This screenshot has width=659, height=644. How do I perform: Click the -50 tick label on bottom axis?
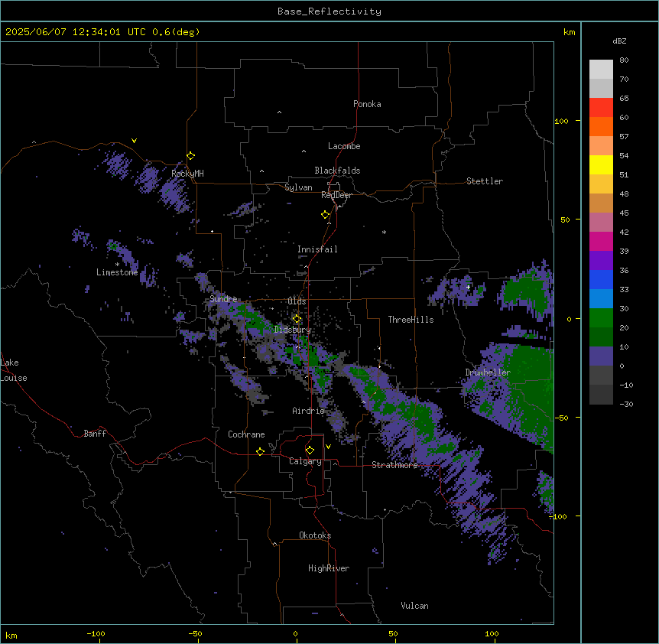point(195,633)
